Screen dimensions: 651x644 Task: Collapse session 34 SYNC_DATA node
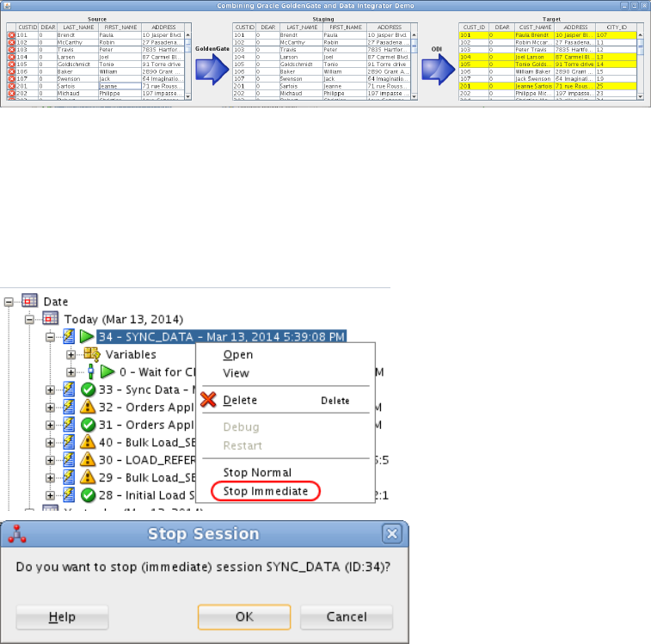50,337
